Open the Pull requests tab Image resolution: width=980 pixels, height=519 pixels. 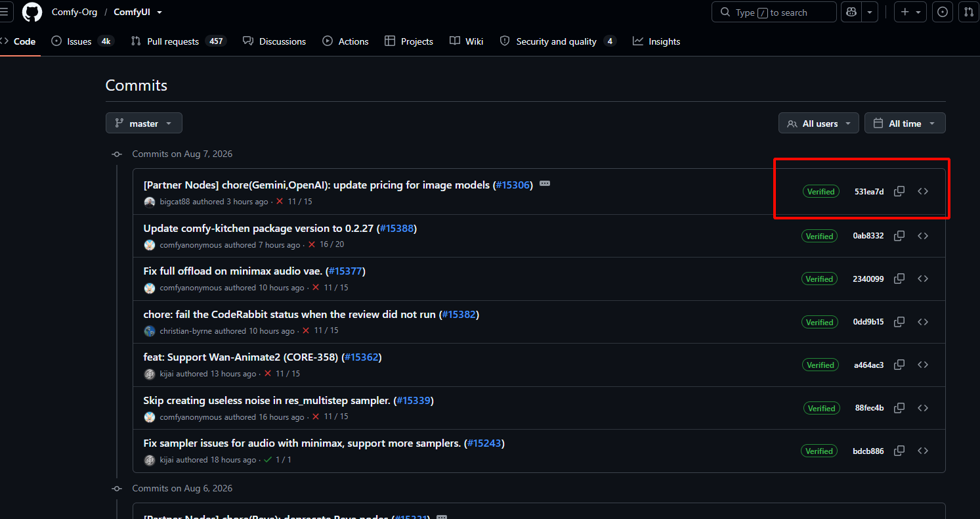pos(178,41)
